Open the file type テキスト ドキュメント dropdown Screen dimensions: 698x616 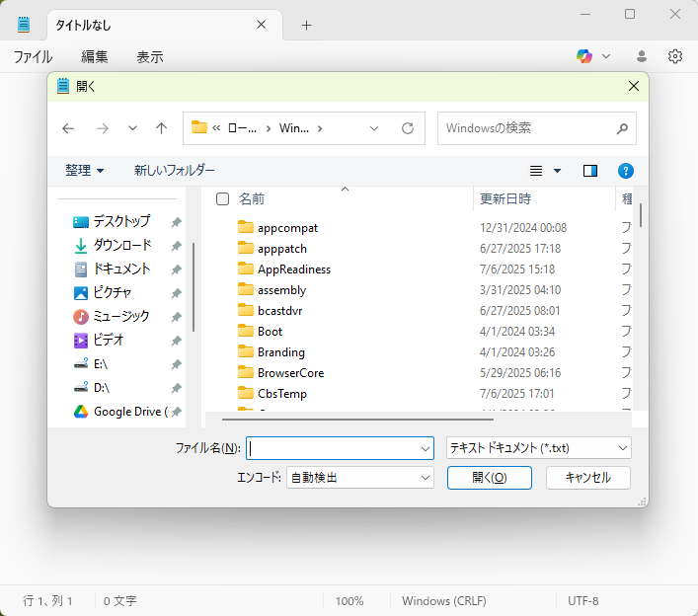pos(539,448)
